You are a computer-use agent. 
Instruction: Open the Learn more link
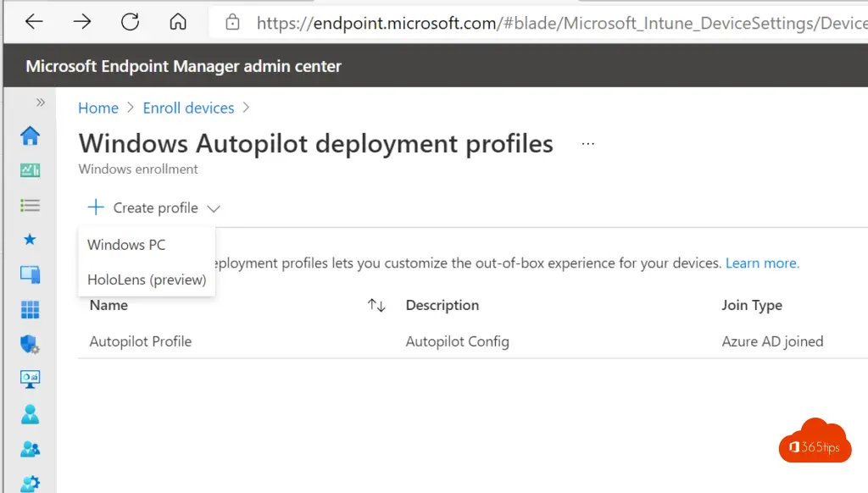coord(762,263)
